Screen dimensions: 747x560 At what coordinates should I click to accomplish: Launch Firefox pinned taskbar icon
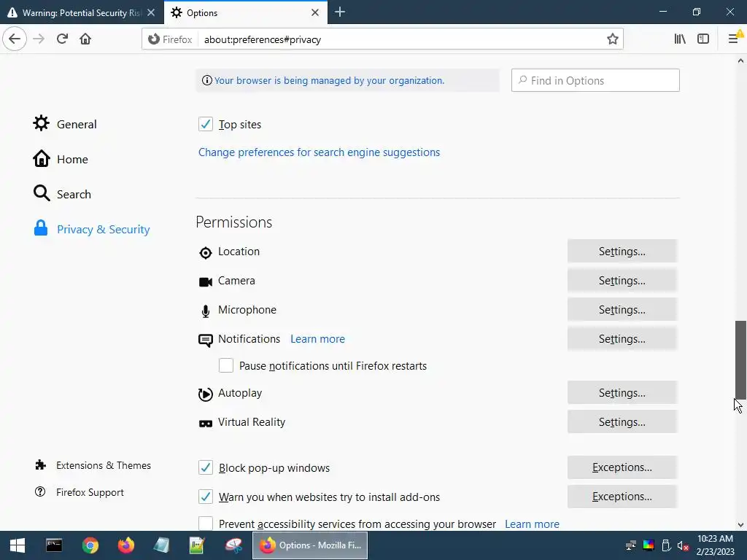(x=125, y=545)
